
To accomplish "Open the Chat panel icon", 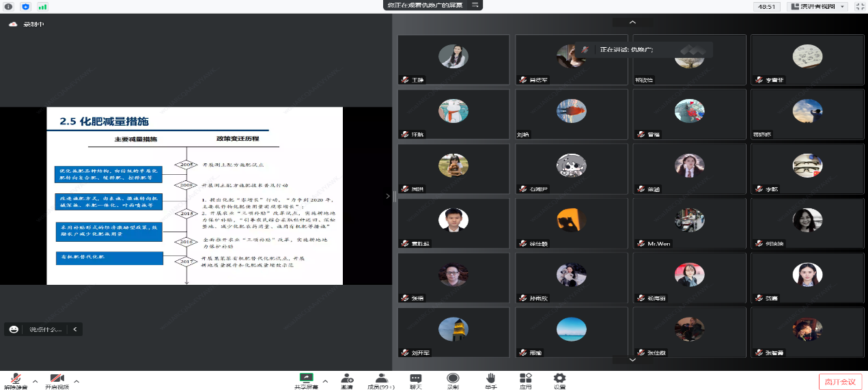I will pos(415,378).
